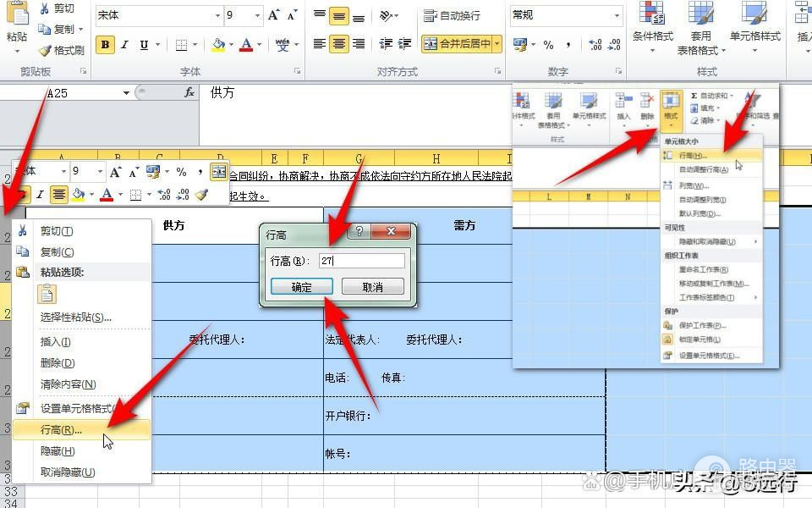
Task: Open the Name Box dropdown beside A25
Action: [126, 93]
